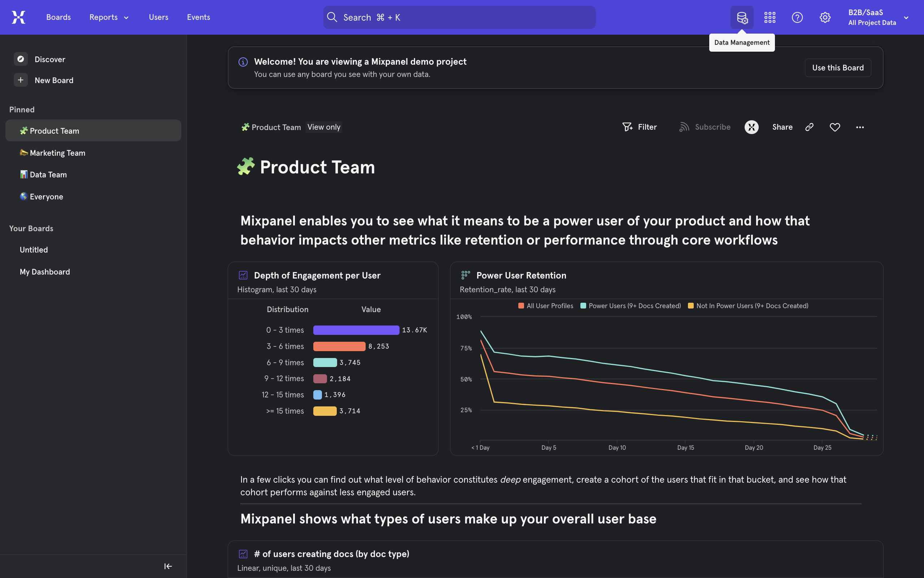Image resolution: width=924 pixels, height=578 pixels.
Task: Open Depth of Engagement per User report
Action: coord(317,275)
